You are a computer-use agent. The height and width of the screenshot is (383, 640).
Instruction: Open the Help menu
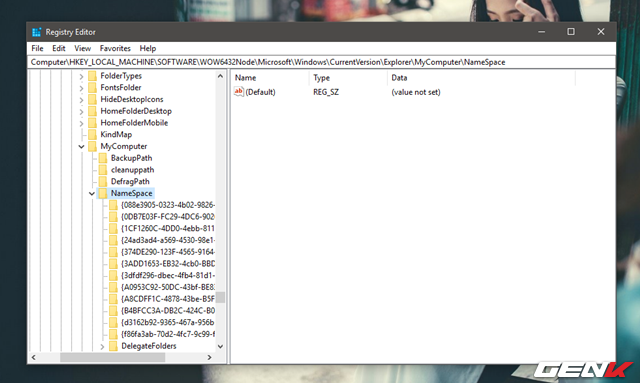click(x=148, y=48)
